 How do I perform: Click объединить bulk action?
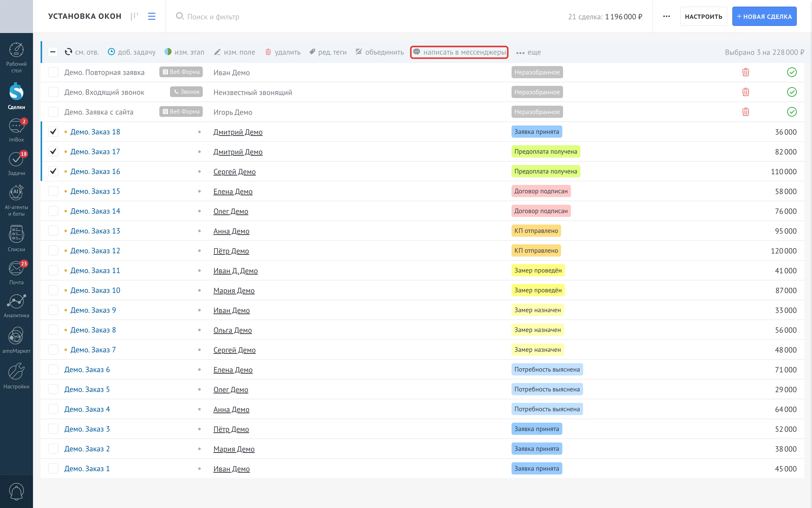[x=380, y=52]
